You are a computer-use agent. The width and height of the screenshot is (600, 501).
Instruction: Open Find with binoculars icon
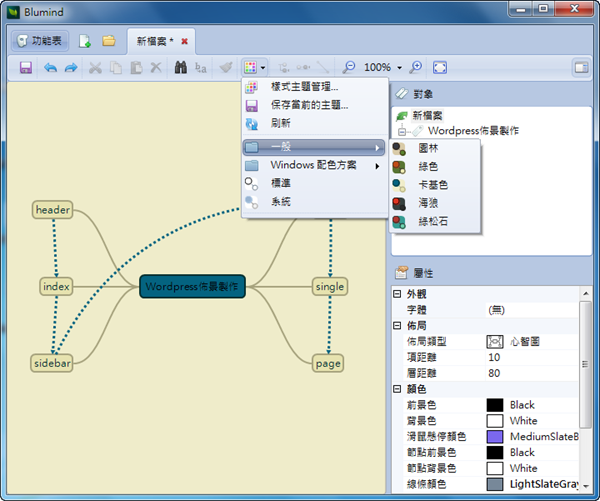[181, 67]
